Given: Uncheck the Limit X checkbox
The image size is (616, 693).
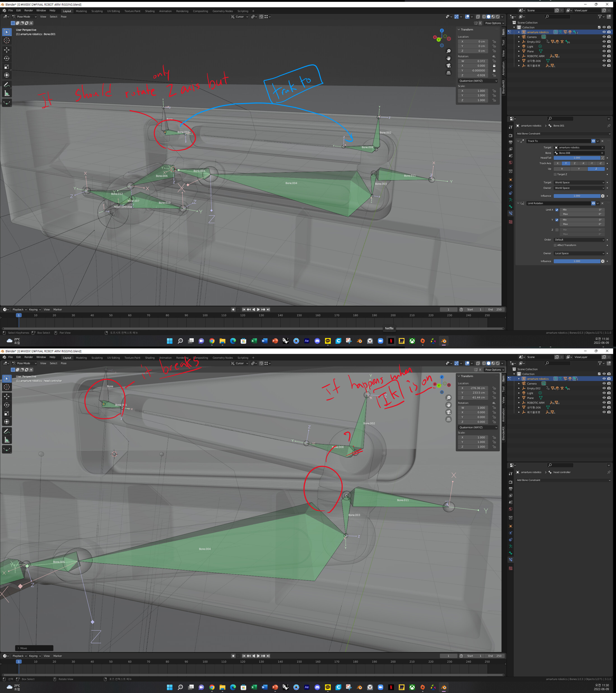Looking at the screenshot, I should point(557,210).
